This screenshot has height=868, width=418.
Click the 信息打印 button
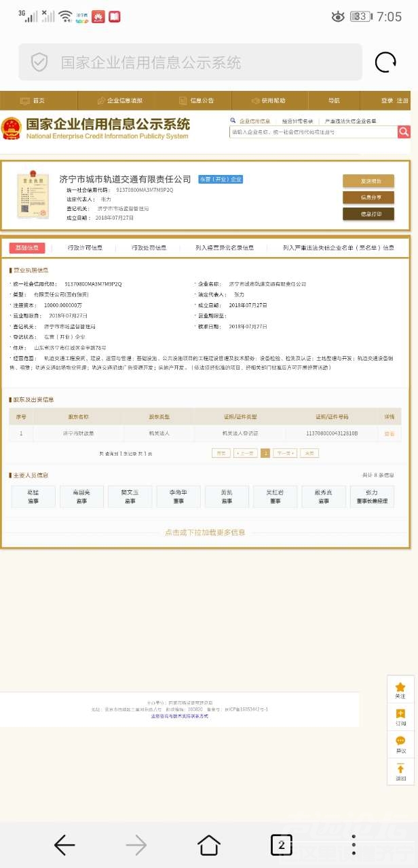click(368, 214)
